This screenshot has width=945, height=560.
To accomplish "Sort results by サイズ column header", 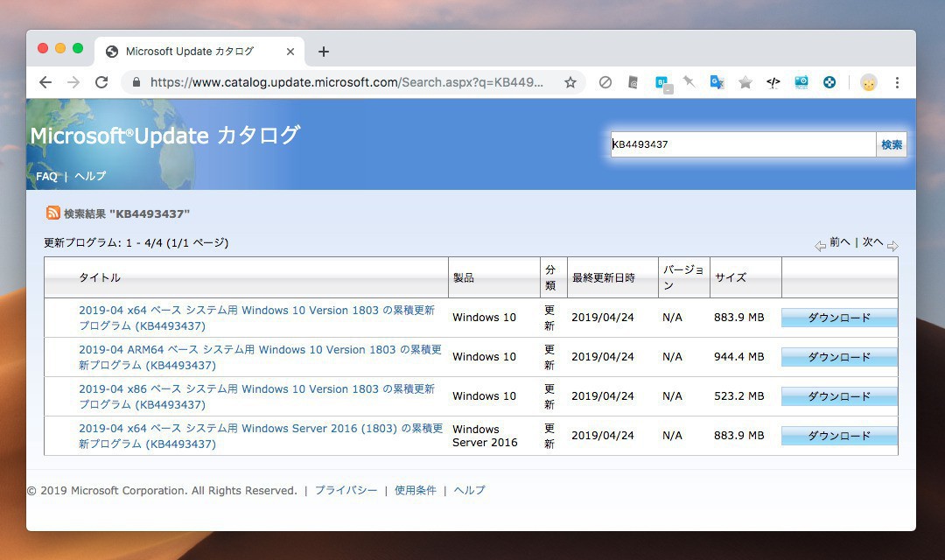I will 731,277.
